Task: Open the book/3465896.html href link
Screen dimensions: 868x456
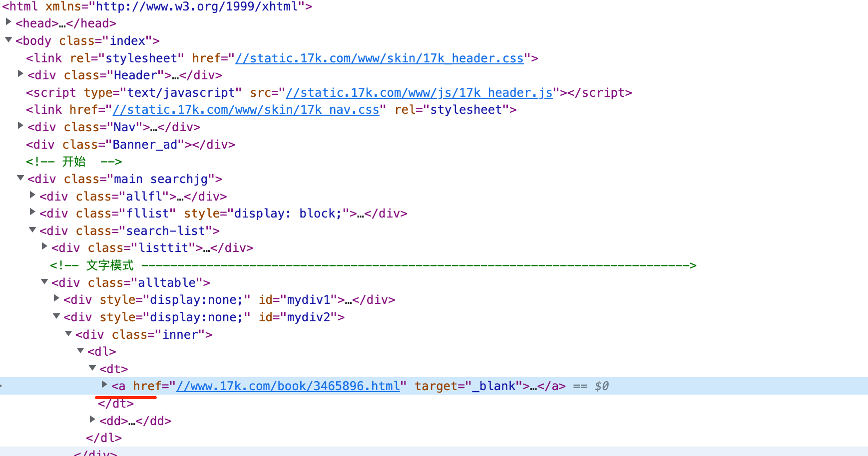Action: 288,386
